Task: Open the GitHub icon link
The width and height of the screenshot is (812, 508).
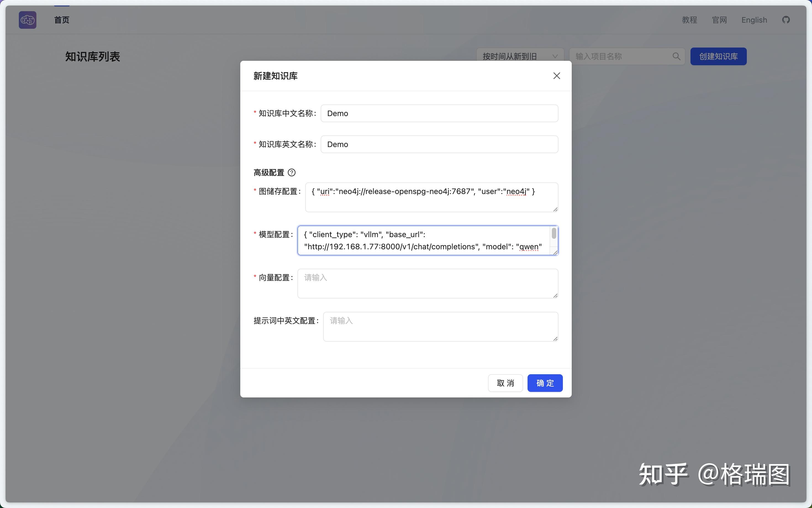Action: click(786, 20)
